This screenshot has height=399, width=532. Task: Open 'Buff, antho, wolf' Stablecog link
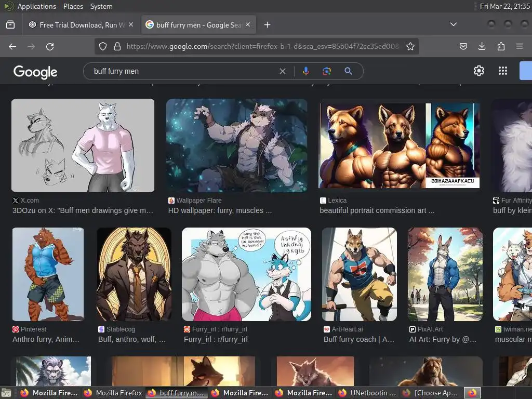coord(132,339)
